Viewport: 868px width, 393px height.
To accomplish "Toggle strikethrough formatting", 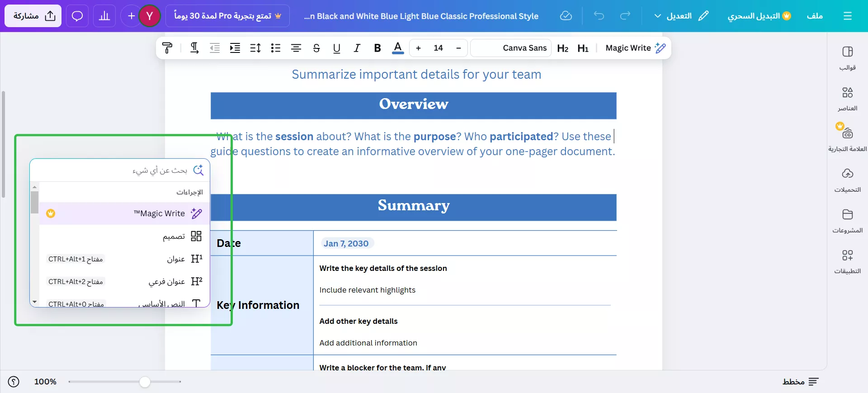I will [316, 48].
